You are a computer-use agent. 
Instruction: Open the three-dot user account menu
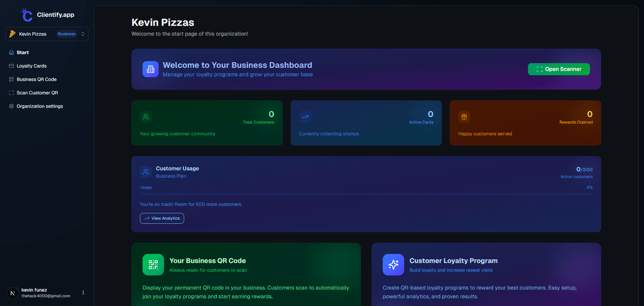point(83,293)
